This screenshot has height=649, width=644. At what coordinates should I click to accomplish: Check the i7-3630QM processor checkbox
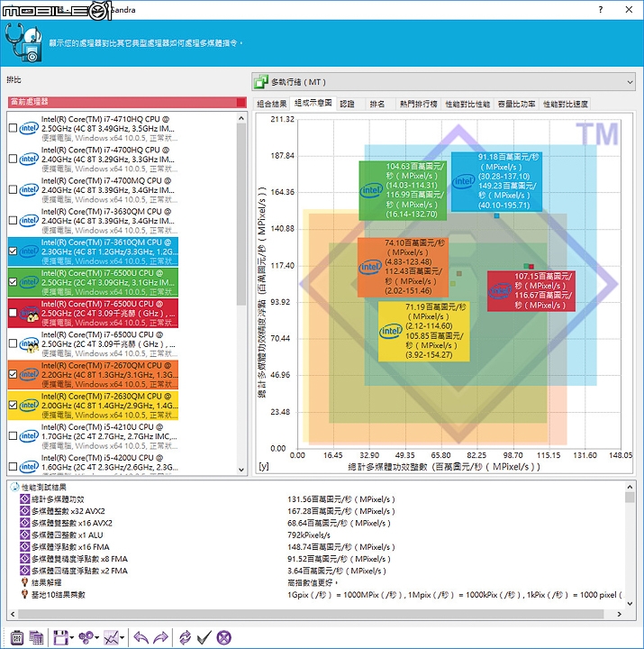13,220
